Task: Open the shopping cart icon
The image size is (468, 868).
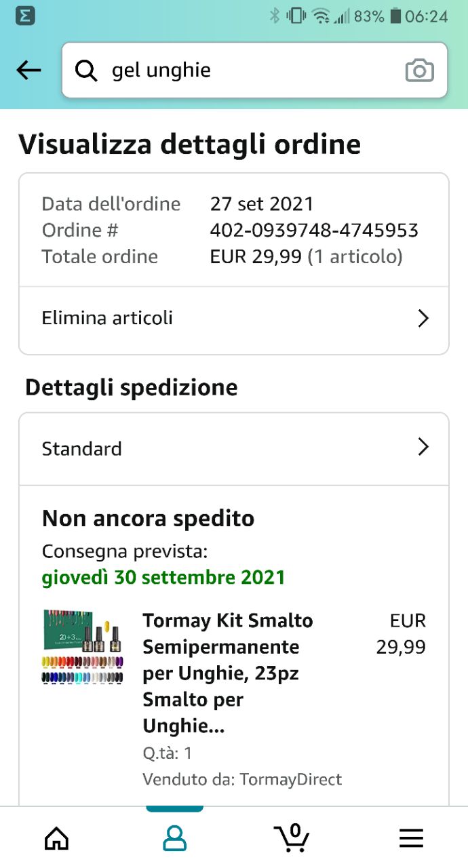Action: [x=292, y=837]
